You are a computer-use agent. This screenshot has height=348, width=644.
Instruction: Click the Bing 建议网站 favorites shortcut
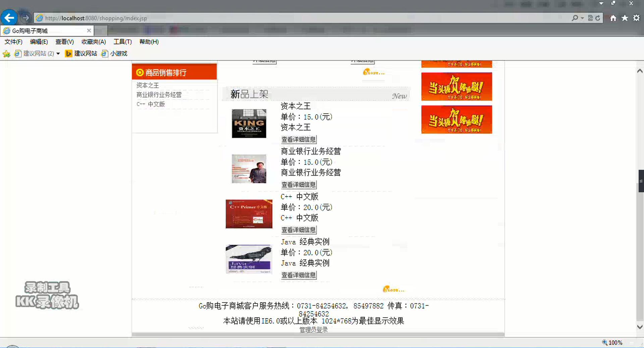coord(81,54)
